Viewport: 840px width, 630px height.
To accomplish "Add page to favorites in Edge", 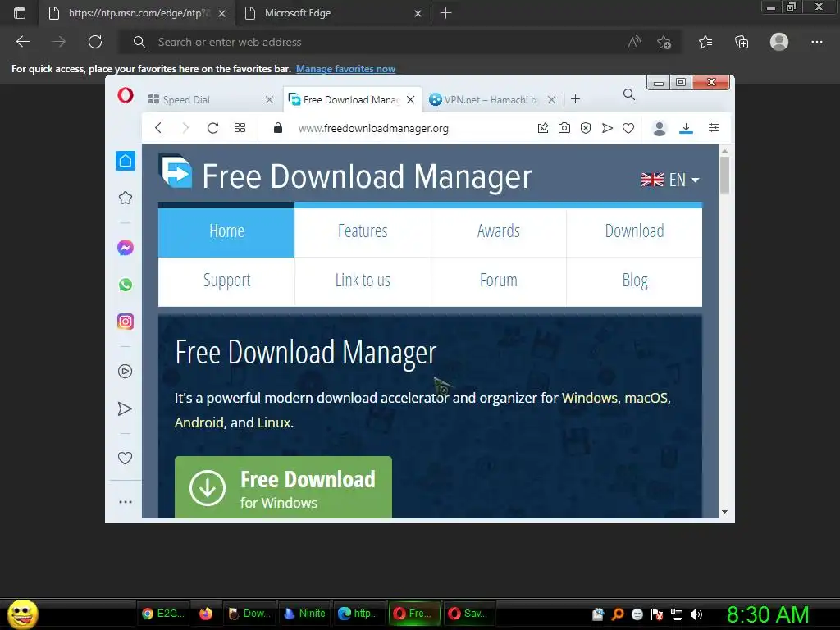I will click(x=664, y=42).
